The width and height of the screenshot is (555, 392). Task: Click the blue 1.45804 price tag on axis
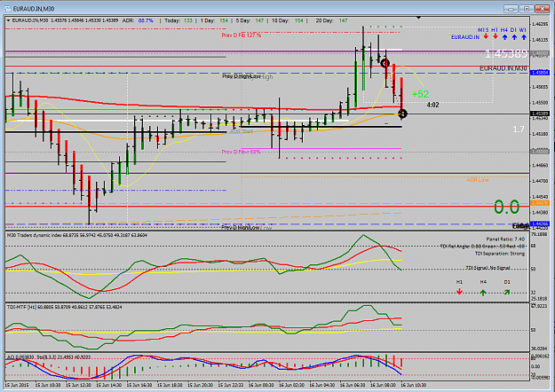click(x=540, y=73)
